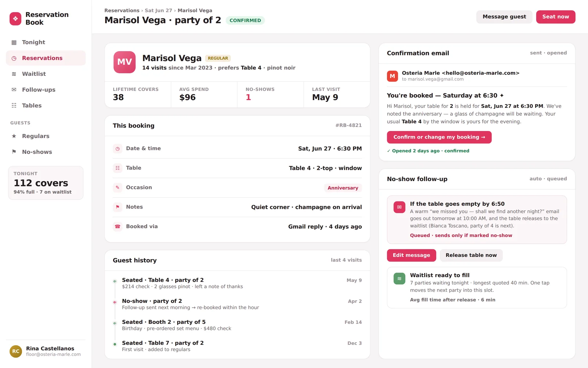Click the Notes flag icon
The width and height of the screenshot is (588, 368).
point(118,207)
